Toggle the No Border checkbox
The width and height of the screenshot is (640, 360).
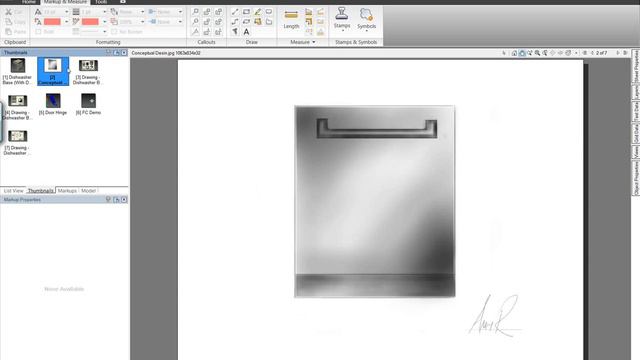[114, 31]
